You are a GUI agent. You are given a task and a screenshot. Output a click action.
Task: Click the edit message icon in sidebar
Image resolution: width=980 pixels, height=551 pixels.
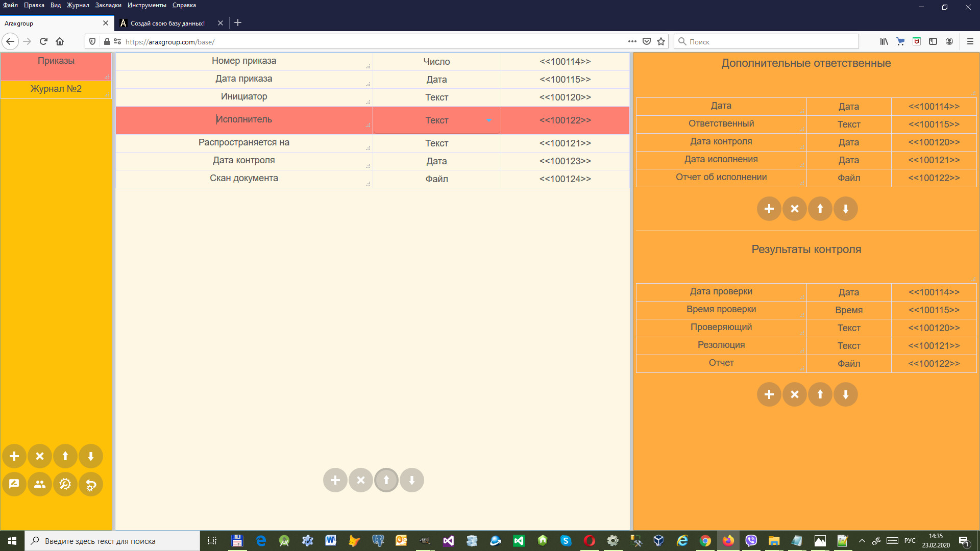(14, 484)
